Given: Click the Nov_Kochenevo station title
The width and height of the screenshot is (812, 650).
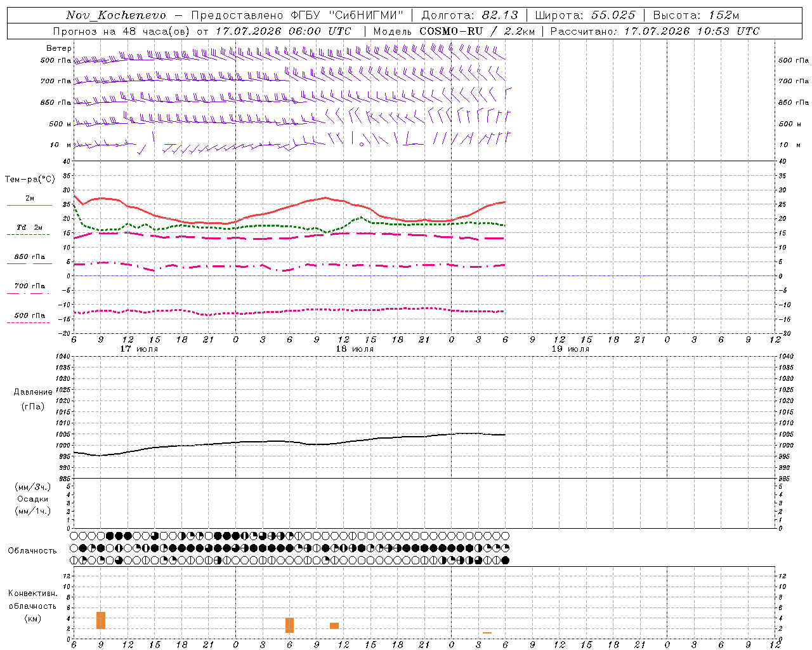Looking at the screenshot, I should tap(116, 15).
